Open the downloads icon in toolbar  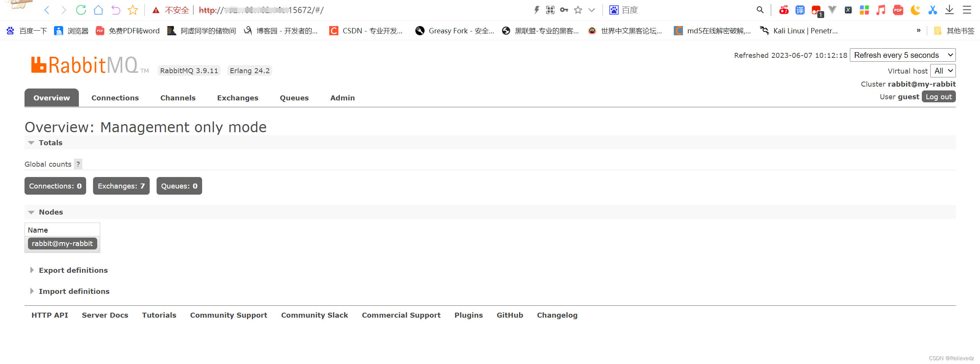click(949, 10)
